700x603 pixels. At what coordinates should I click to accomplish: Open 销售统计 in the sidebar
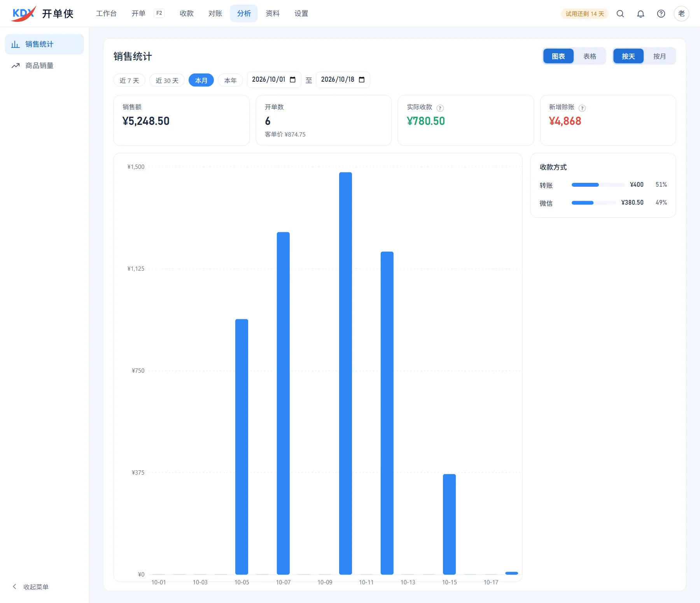44,44
